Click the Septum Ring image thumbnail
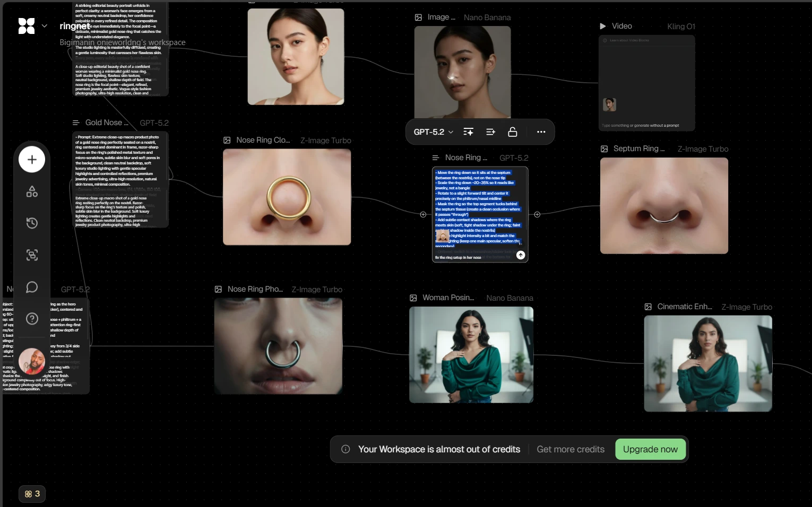The image size is (812, 507). [664, 206]
